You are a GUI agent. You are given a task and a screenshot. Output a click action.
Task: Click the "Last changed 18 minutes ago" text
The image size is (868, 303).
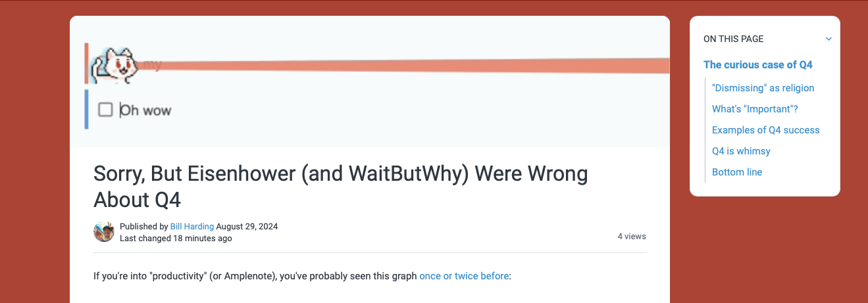[176, 239]
